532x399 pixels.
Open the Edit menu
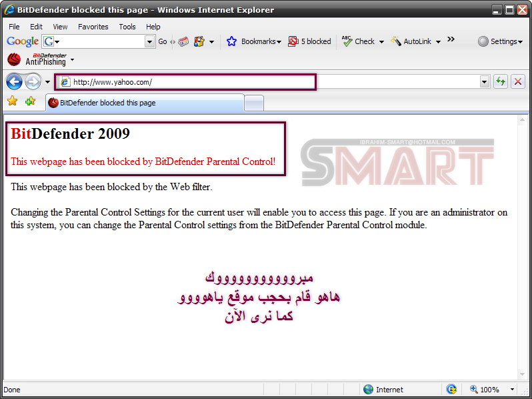point(36,27)
